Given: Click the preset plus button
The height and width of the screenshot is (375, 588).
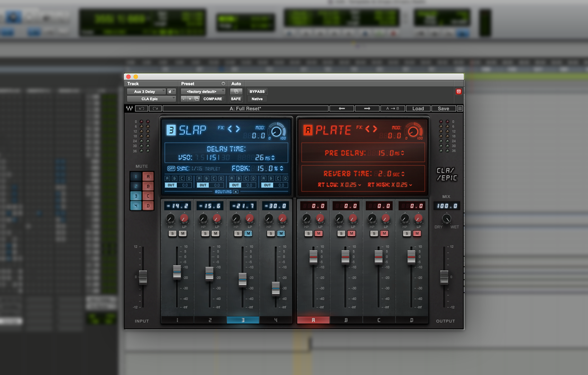Looking at the screenshot, I should (190, 99).
